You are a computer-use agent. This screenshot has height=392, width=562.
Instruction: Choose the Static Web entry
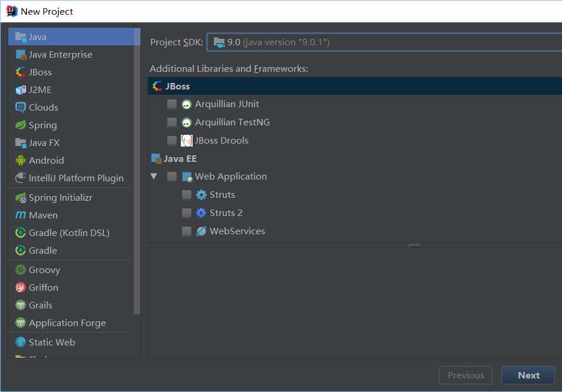click(71, 342)
